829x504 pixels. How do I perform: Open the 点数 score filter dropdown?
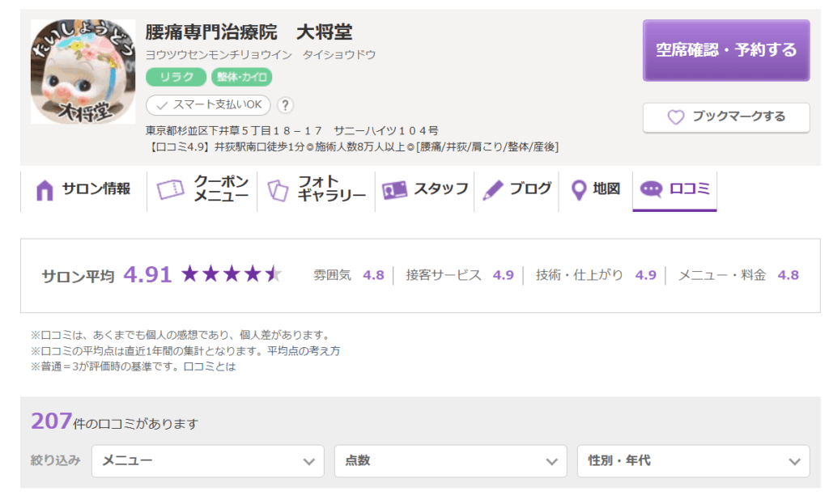(x=450, y=461)
